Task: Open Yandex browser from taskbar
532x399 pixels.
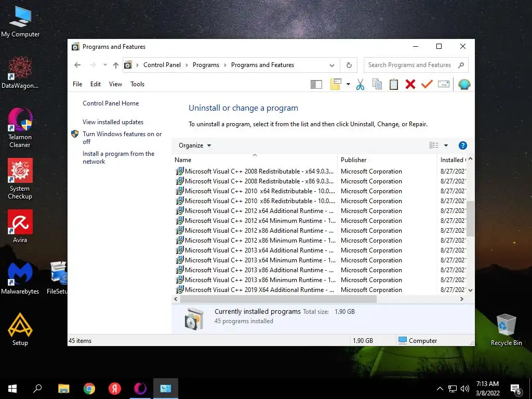Action: (115, 389)
